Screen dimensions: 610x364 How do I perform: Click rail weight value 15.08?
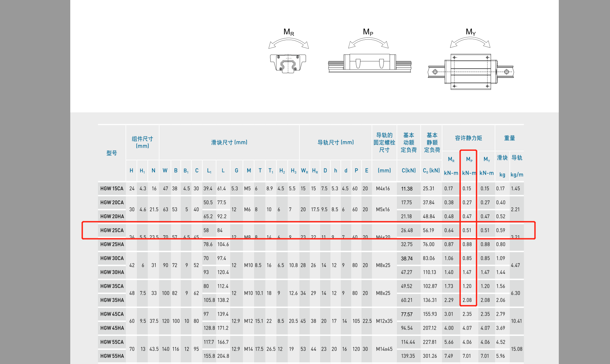coord(516,349)
